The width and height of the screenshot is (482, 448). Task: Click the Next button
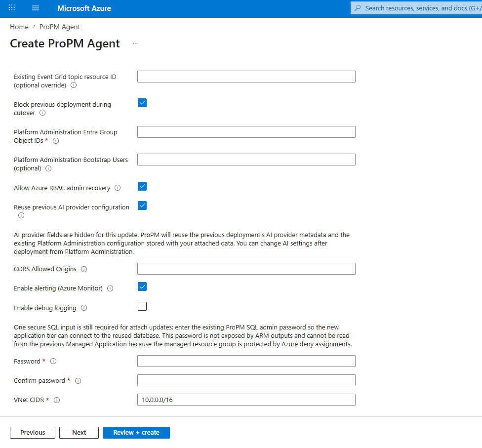point(79,433)
